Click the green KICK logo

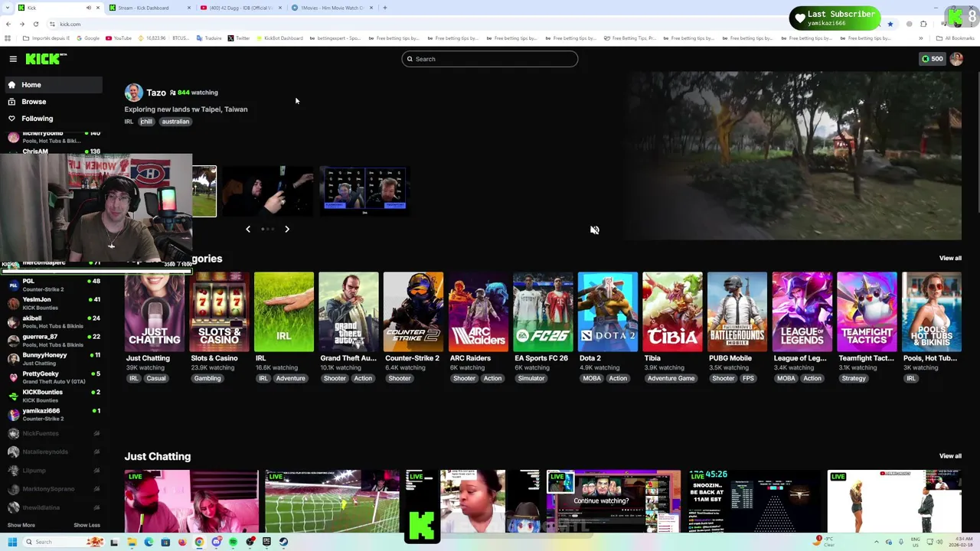point(46,59)
